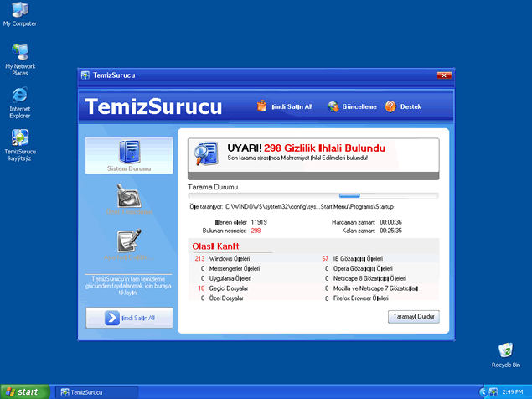Click the Destek question mark icon
The height and width of the screenshot is (399, 532).
pyautogui.click(x=390, y=106)
